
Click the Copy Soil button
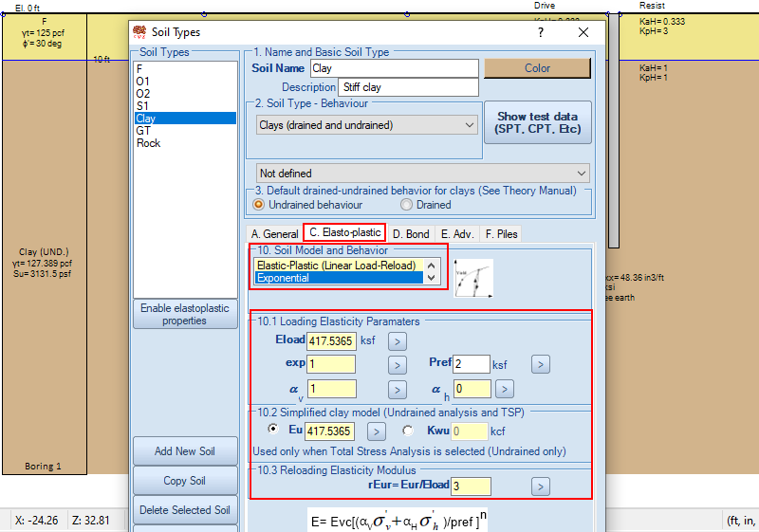point(185,481)
